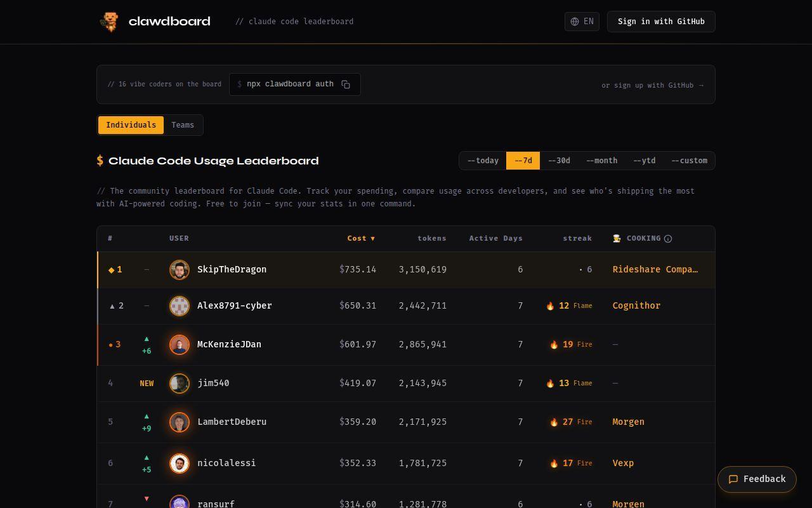Click the 16 vibe coders on the board text
Viewport: 812px width, 508px height.
click(164, 84)
